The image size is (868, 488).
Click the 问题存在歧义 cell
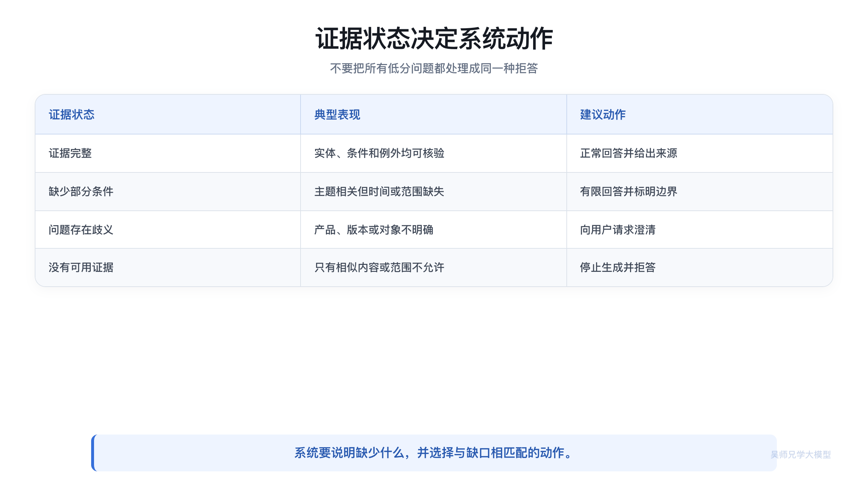pos(168,230)
